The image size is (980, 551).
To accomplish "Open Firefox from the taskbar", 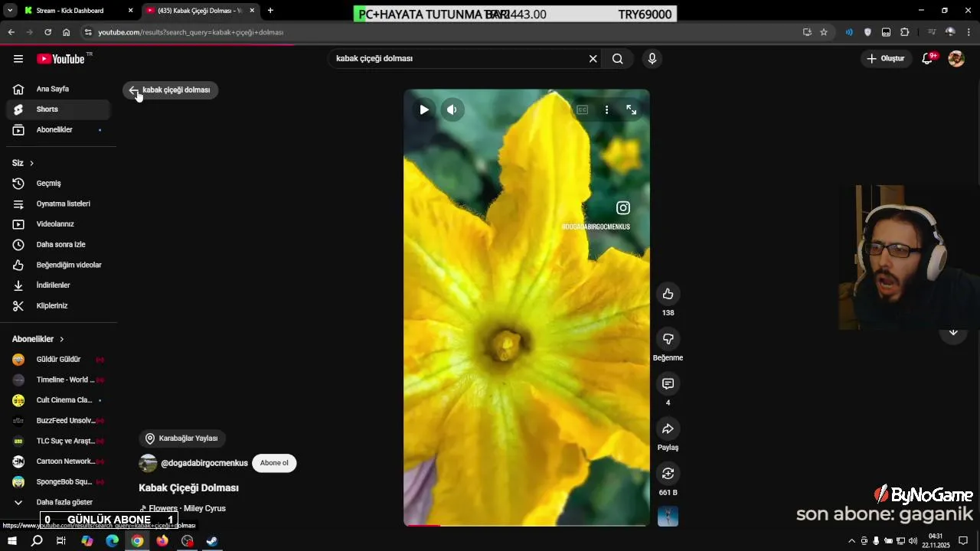I will tap(162, 541).
